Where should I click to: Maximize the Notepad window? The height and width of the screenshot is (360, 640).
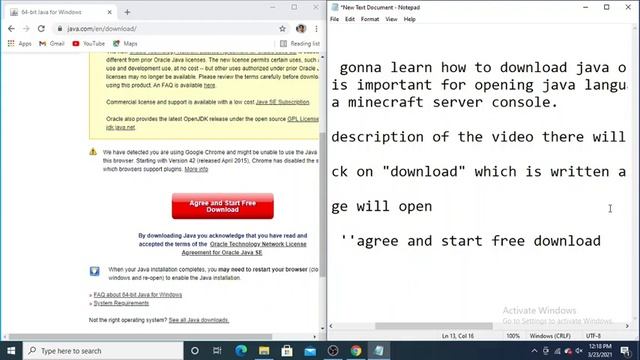click(607, 7)
